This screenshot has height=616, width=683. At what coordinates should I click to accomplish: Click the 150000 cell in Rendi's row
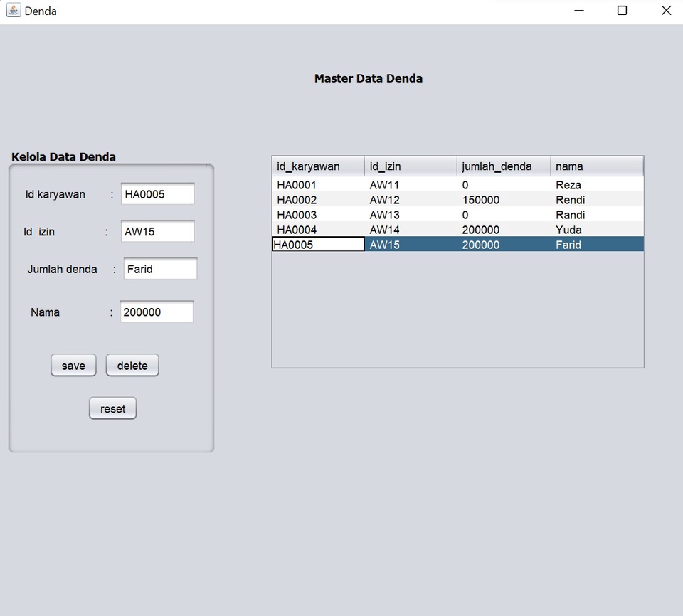(503, 200)
